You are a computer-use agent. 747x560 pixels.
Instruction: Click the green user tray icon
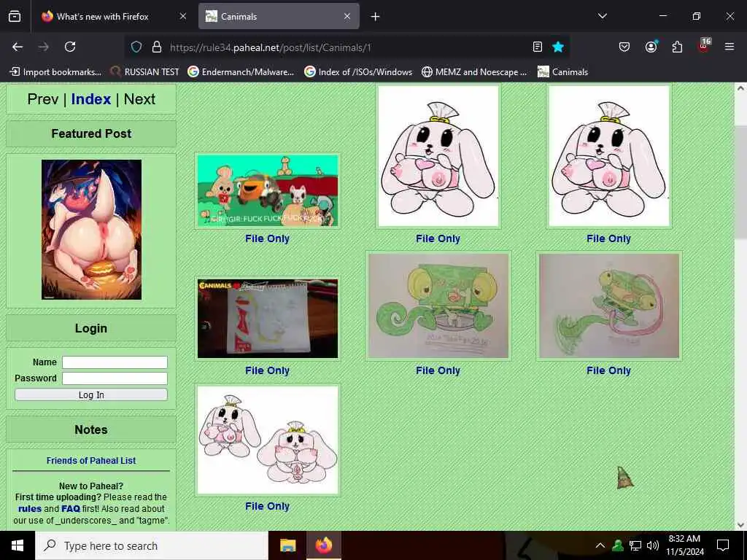pyautogui.click(x=618, y=545)
